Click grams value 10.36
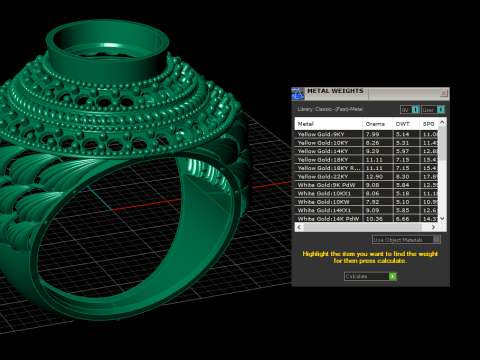Screen dimensions: 480x360 (374, 219)
